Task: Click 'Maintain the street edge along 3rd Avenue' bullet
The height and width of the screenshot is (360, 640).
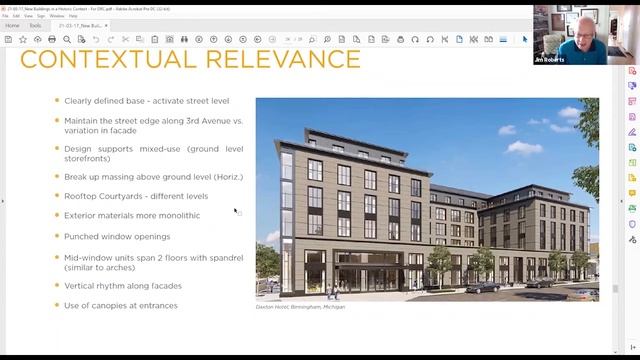Action: tap(153, 126)
